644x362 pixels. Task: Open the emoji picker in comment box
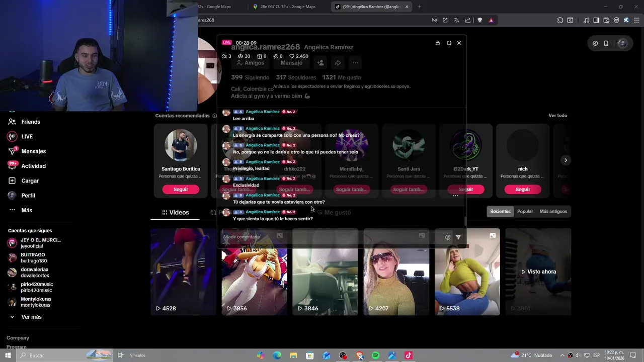tap(447, 237)
